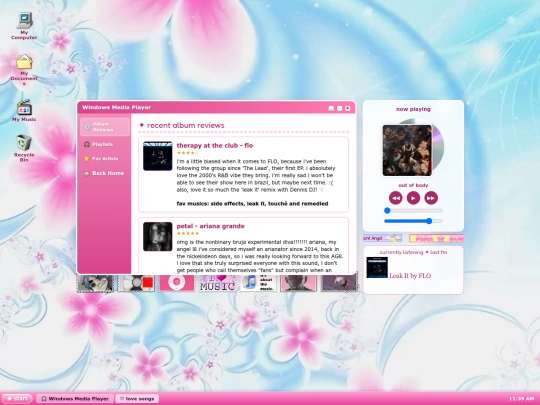Screen dimensions: 540x405
Task: Click the sunglasses character stamp image
Action: click(95, 283)
